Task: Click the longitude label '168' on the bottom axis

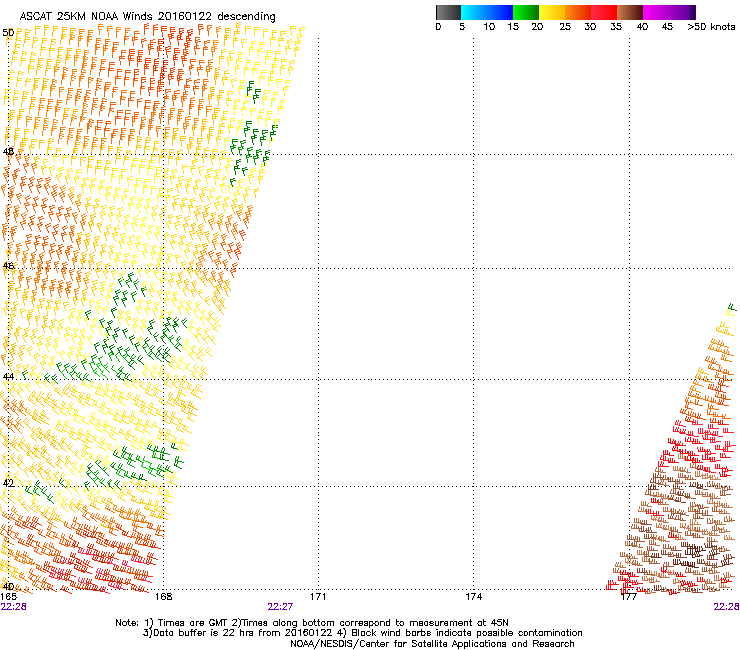Action: coord(163,597)
